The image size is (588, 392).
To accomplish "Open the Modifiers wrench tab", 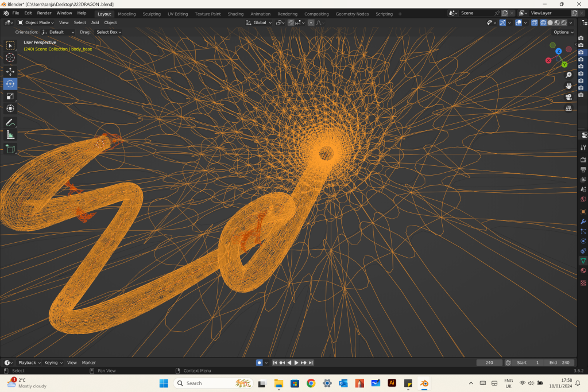I will [x=583, y=222].
